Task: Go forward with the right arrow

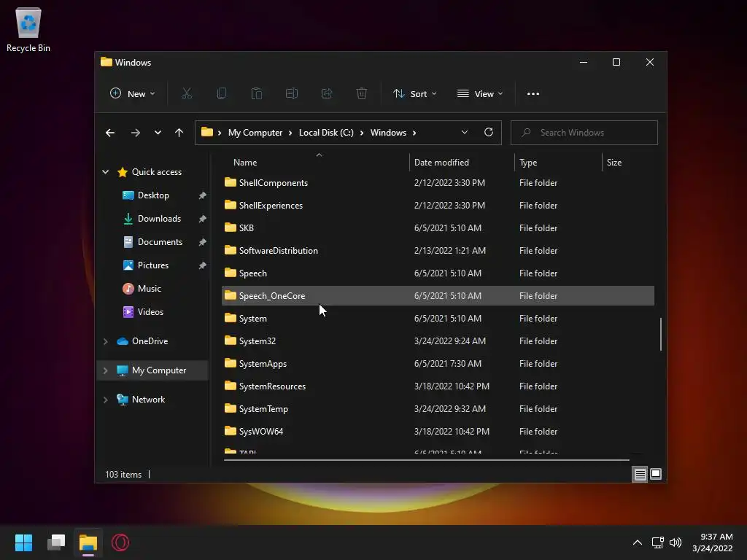Action: coord(136,133)
